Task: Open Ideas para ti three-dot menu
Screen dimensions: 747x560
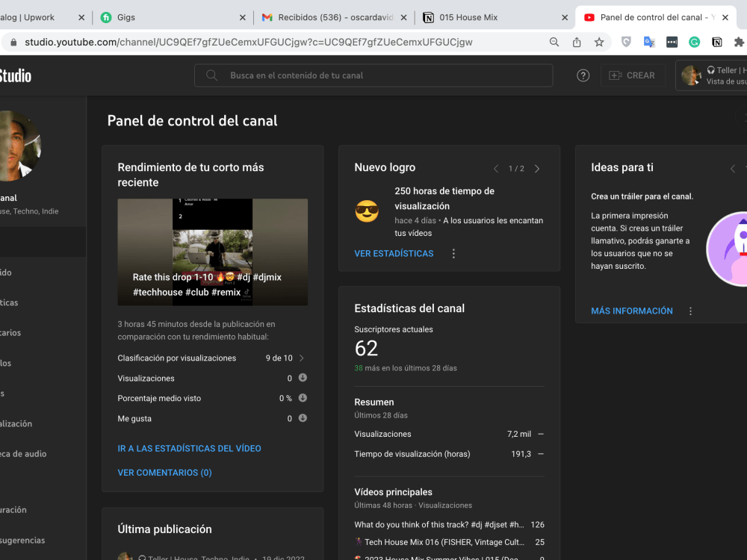Action: click(x=690, y=311)
